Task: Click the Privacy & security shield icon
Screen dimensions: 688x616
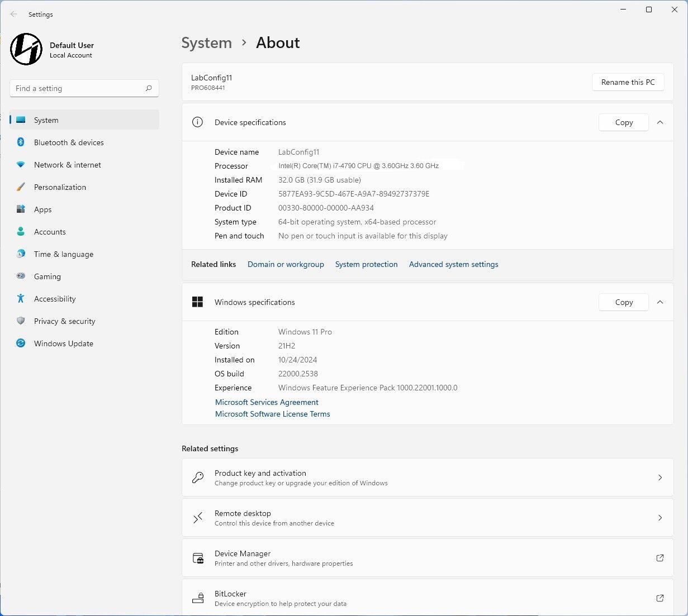Action: [x=21, y=321]
